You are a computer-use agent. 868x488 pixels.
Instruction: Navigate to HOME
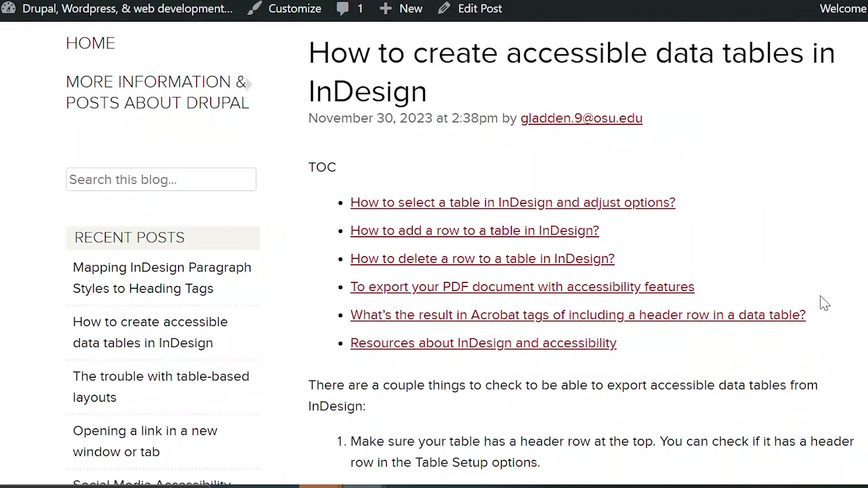[90, 42]
